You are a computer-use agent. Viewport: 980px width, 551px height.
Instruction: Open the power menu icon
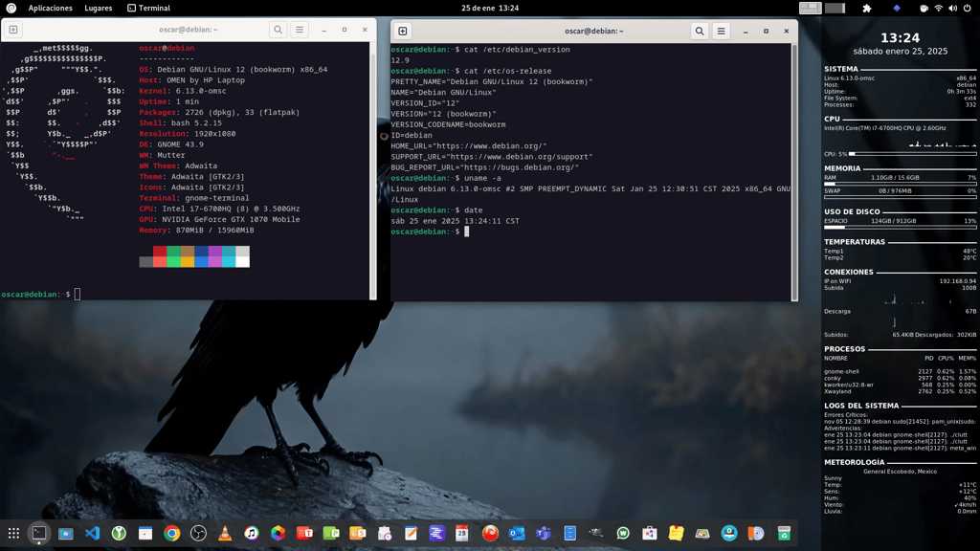968,8
